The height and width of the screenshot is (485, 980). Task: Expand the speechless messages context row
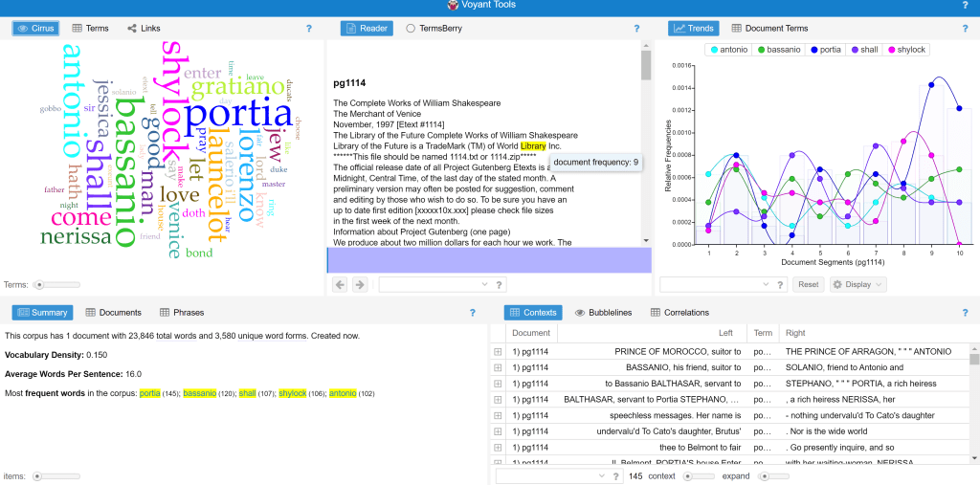pos(498,415)
